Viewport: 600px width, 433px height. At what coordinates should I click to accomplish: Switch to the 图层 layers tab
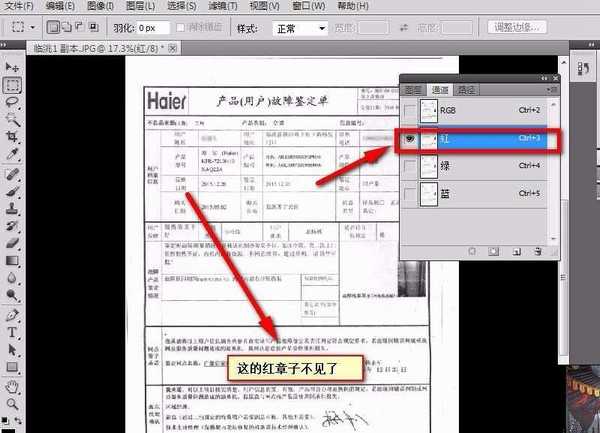(413, 90)
